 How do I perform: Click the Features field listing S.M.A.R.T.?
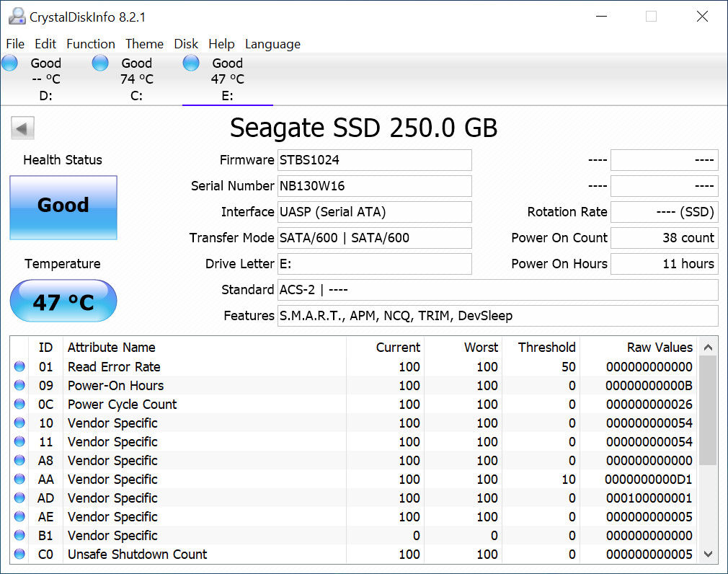(498, 316)
